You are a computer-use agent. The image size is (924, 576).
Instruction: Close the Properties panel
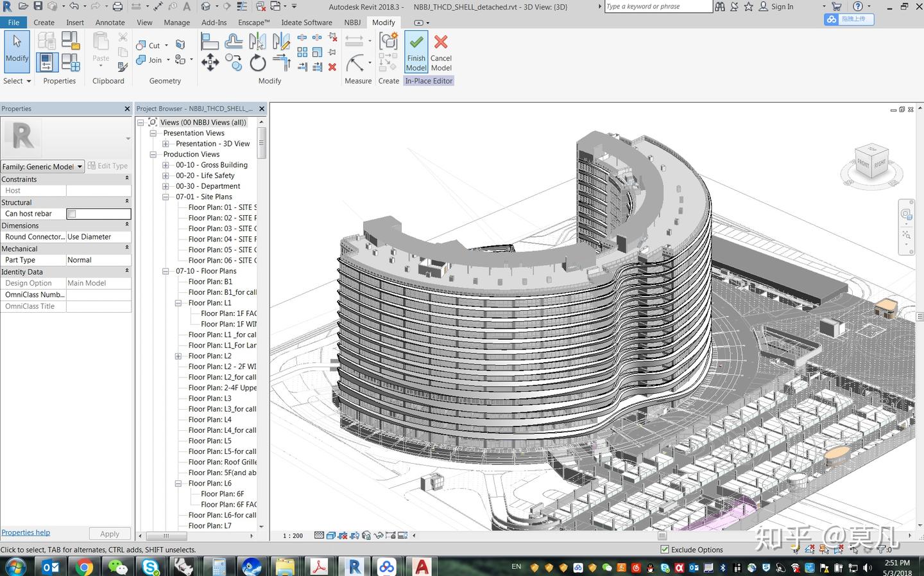click(x=127, y=109)
